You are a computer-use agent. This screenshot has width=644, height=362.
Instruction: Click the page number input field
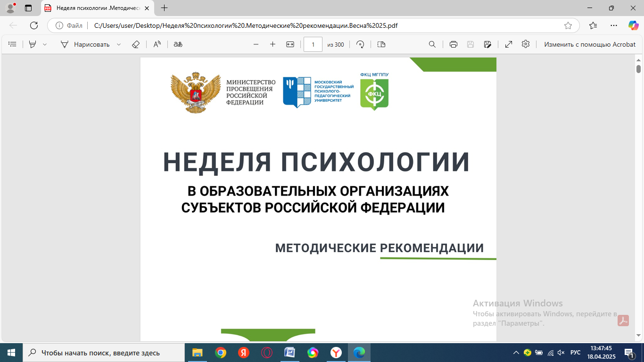(313, 44)
